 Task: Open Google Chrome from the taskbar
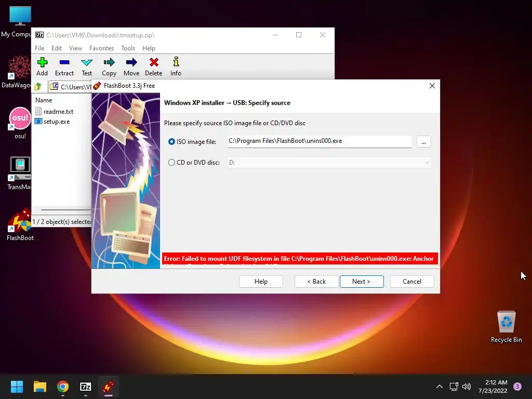63,387
